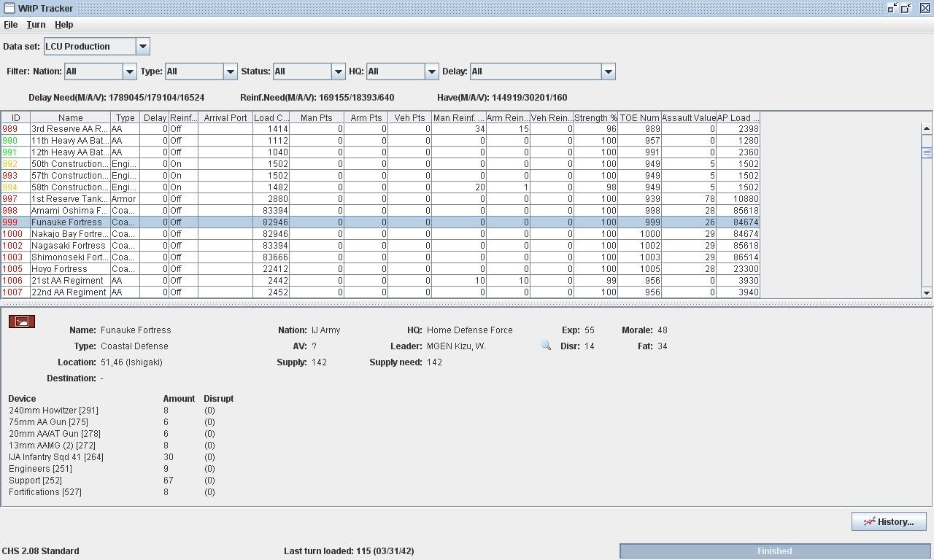The height and width of the screenshot is (560, 934).
Task: Open the Turn menu
Action: 36,25
